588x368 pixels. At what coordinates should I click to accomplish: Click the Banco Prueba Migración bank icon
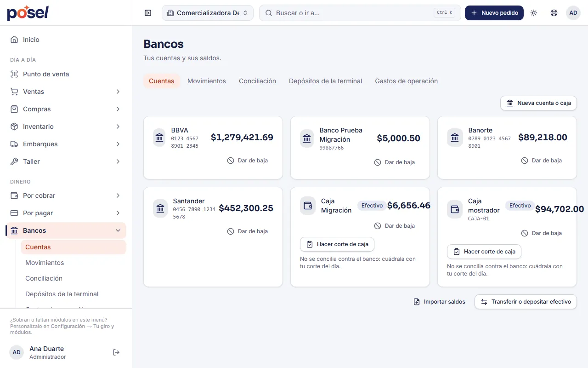[x=307, y=138]
